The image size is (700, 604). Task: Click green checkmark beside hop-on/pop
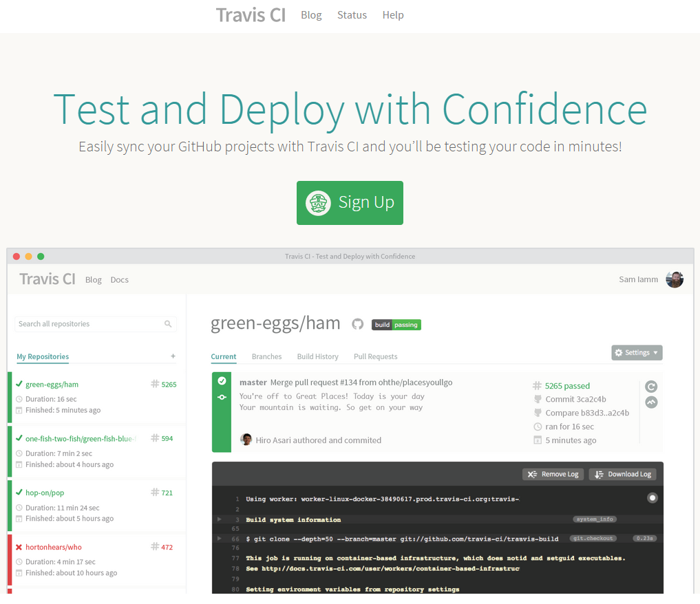19,493
